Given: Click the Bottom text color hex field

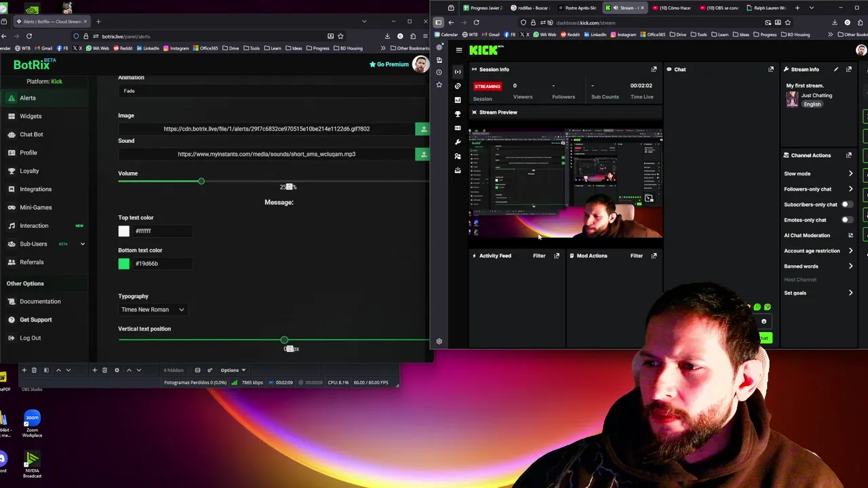Looking at the screenshot, I should [161, 264].
